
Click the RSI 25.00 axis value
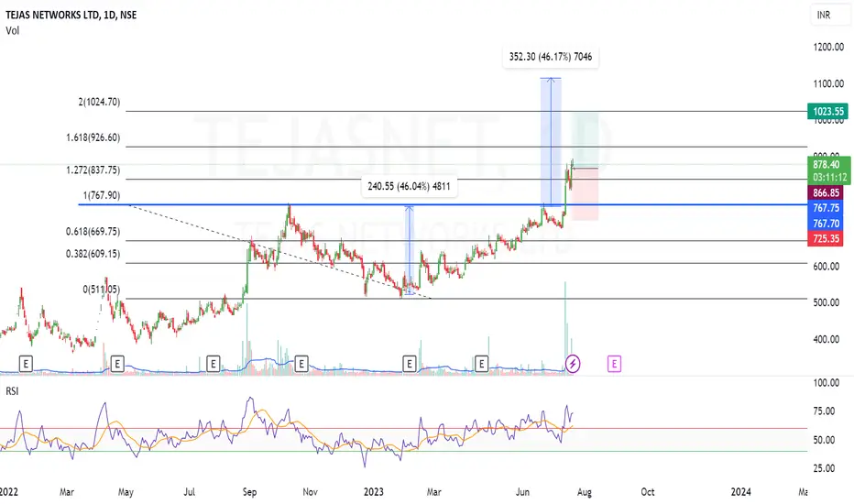point(824,468)
